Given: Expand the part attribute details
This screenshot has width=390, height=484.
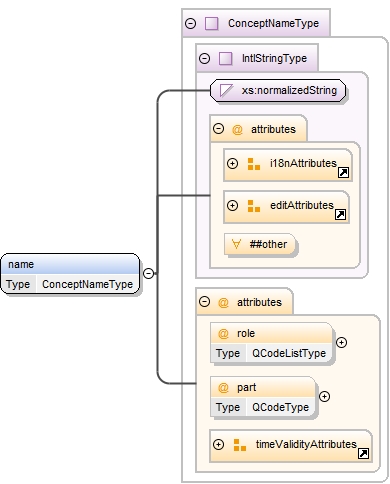Looking at the screenshot, I should point(324,396).
